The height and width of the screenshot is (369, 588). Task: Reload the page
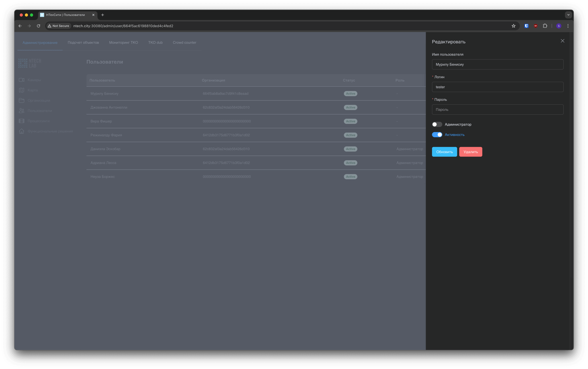(x=38, y=26)
